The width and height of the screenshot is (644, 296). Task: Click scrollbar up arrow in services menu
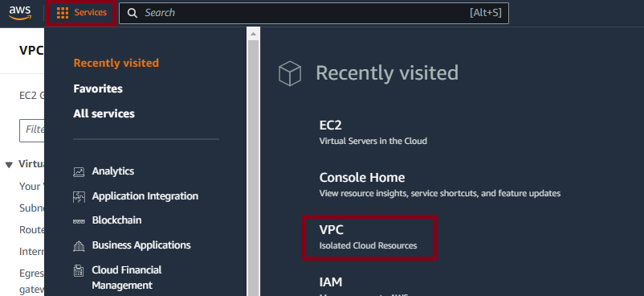click(253, 34)
